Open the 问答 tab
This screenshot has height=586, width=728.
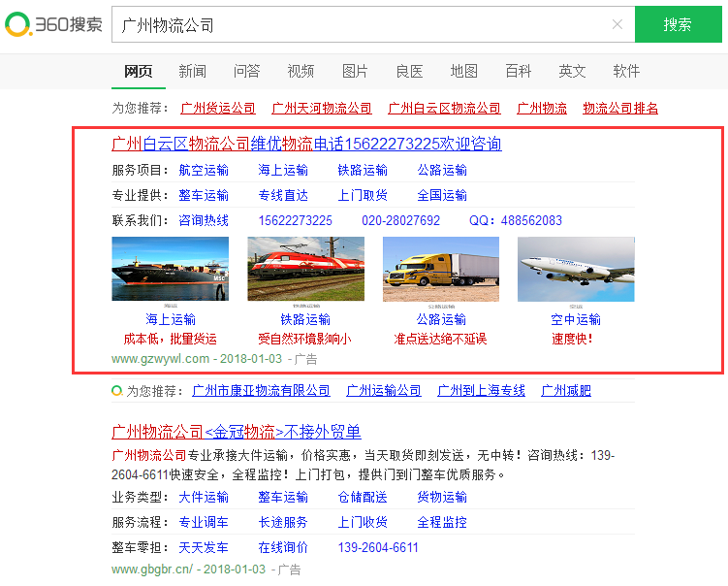(246, 71)
